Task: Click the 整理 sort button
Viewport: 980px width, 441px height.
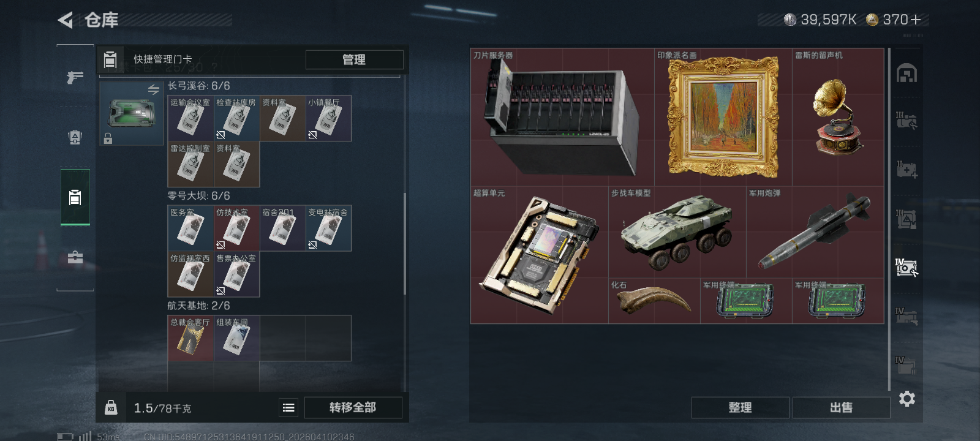Action: click(x=740, y=407)
